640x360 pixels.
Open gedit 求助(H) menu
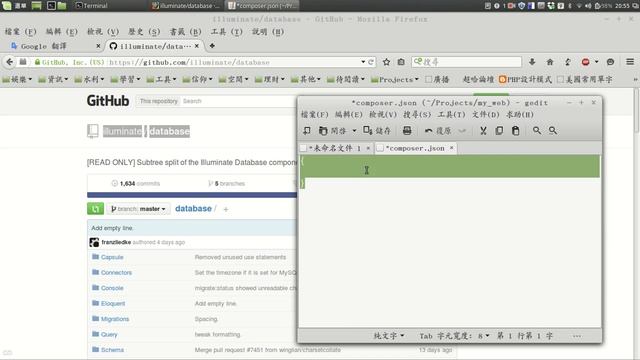point(520,115)
